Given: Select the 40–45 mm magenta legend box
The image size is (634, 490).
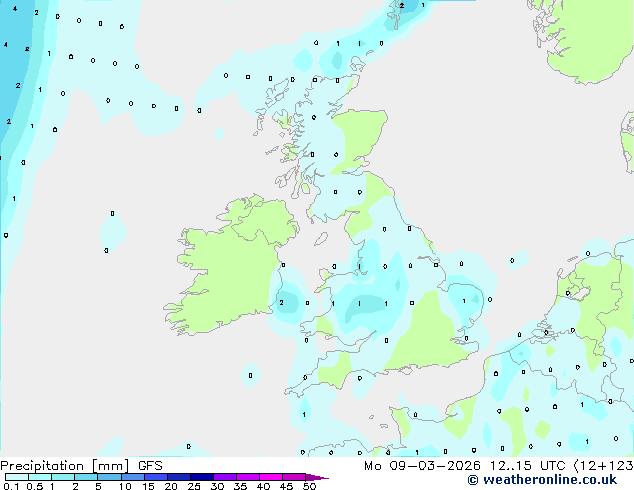Looking at the screenshot, I should pyautogui.click(x=271, y=477).
